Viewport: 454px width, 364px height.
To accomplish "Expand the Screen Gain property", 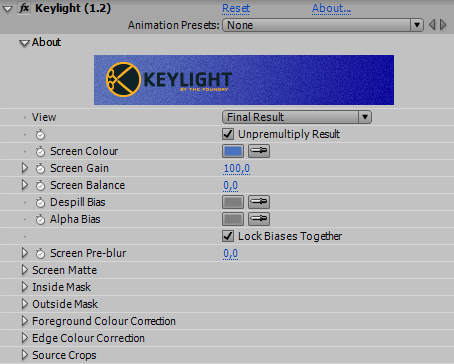I will coord(24,168).
